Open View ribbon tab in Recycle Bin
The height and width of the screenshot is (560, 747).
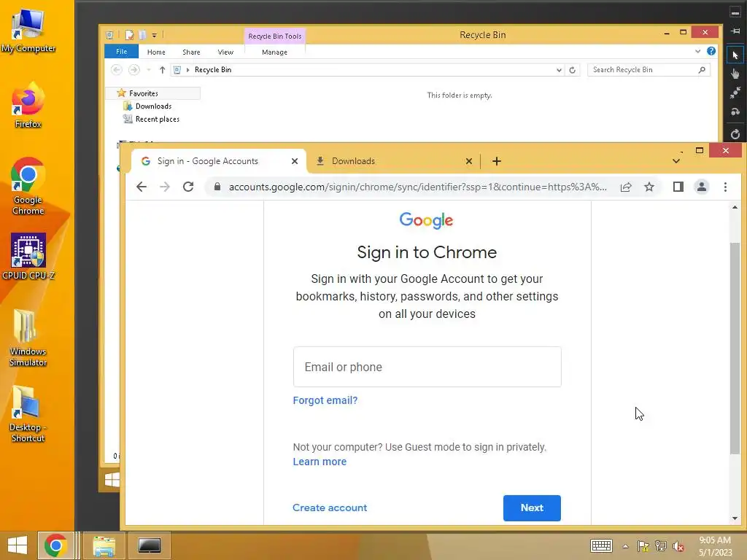(225, 52)
